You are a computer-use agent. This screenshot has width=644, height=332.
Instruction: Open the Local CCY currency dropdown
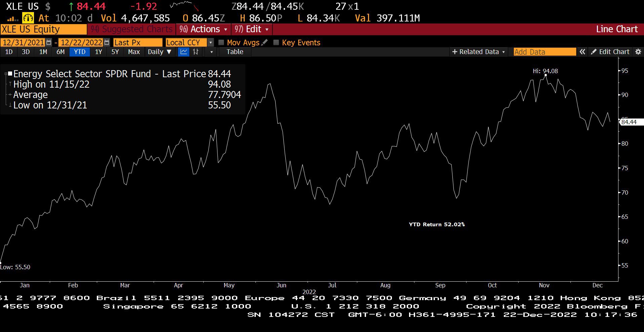coord(211,43)
